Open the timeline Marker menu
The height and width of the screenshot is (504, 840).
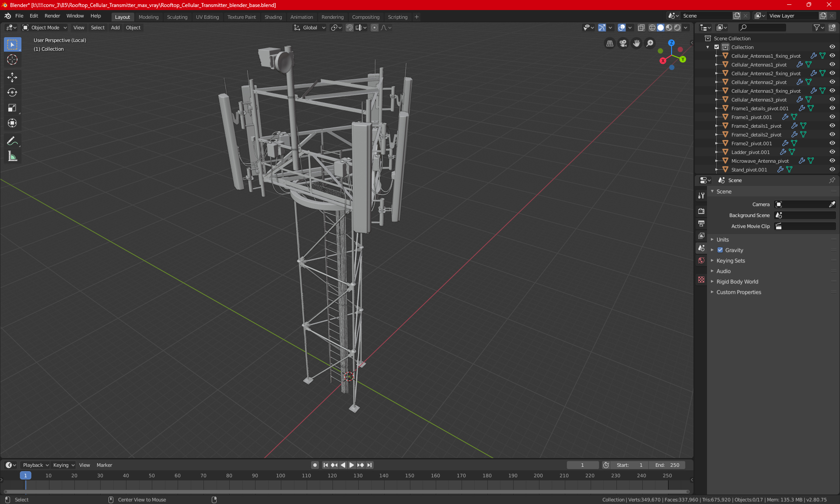pyautogui.click(x=104, y=465)
